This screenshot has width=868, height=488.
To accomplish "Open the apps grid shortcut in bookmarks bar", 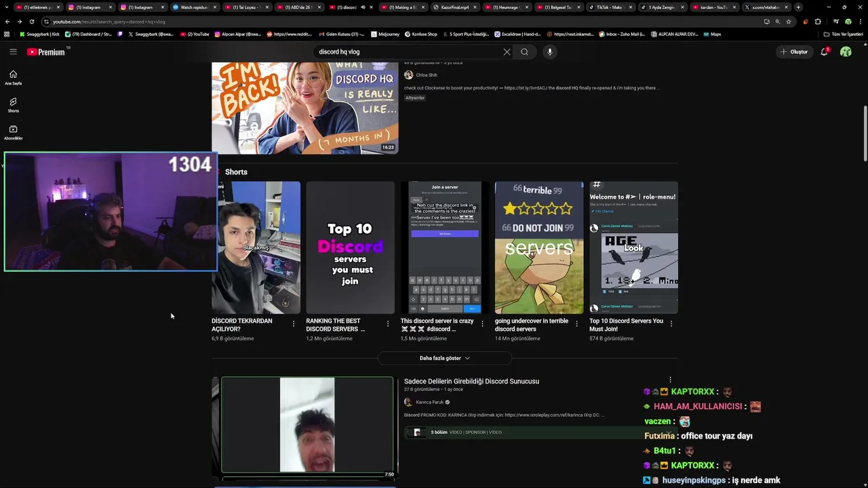I will click(7, 34).
